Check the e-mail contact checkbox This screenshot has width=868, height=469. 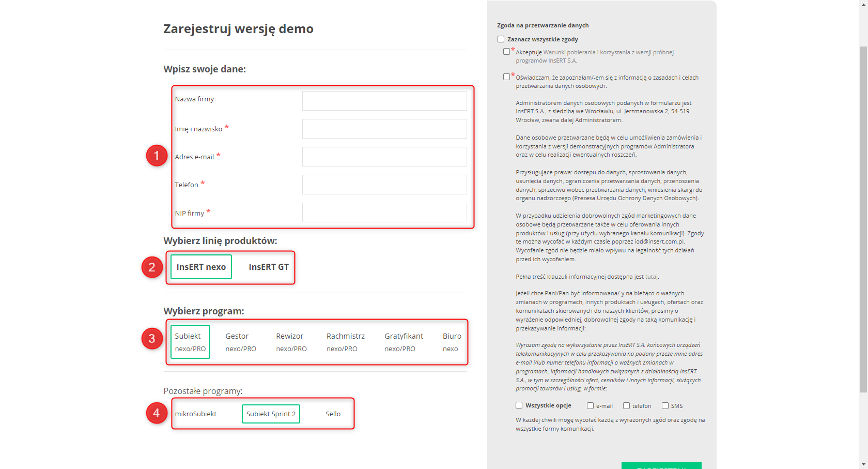[590, 406]
